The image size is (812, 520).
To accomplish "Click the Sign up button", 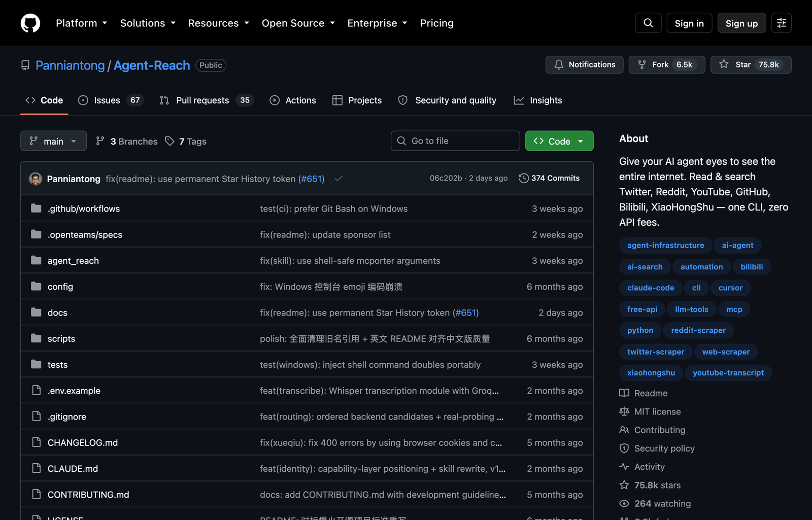I will point(741,23).
